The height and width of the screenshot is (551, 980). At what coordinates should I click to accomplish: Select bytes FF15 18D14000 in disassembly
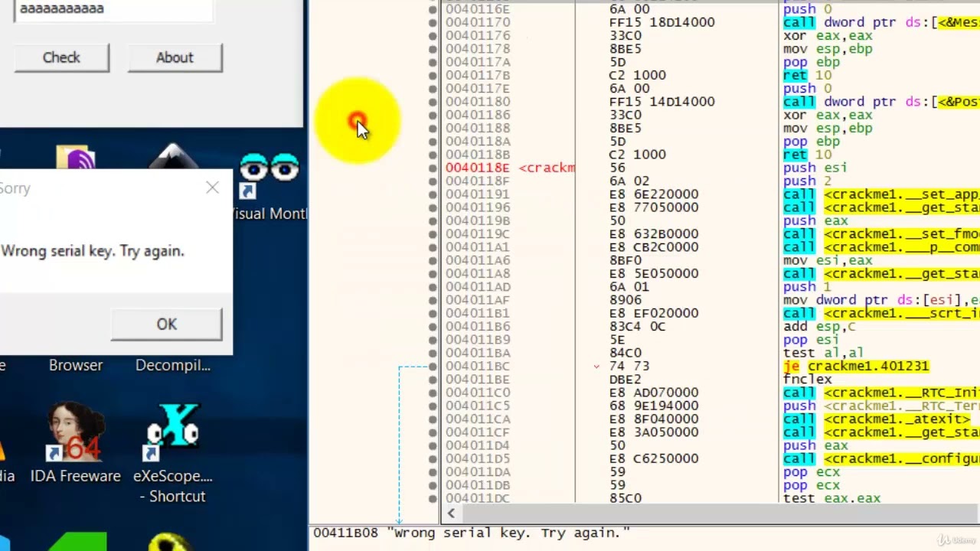[x=661, y=22]
